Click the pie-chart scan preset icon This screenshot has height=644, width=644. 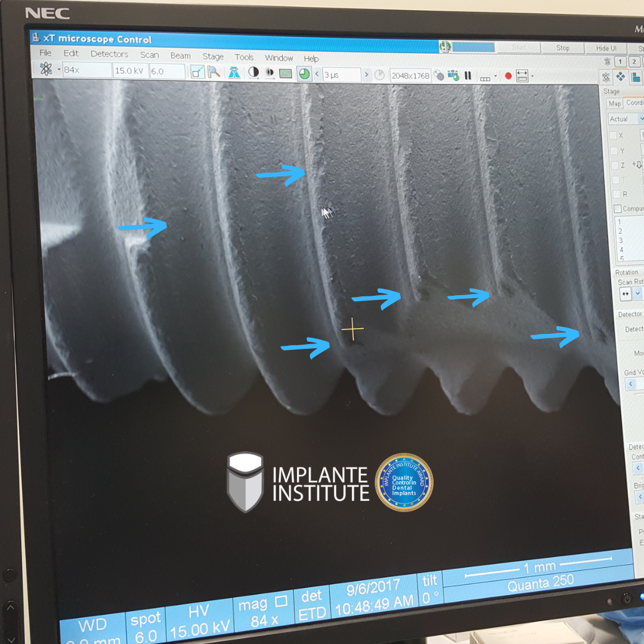[x=304, y=73]
